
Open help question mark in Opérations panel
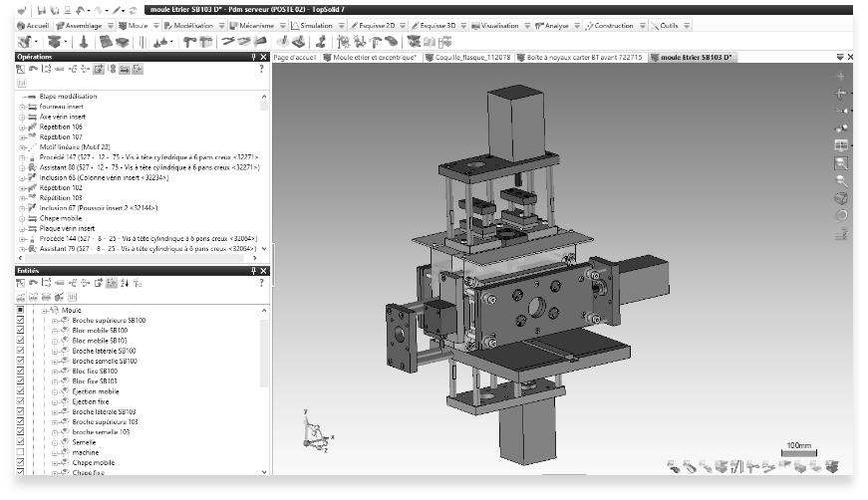point(261,69)
